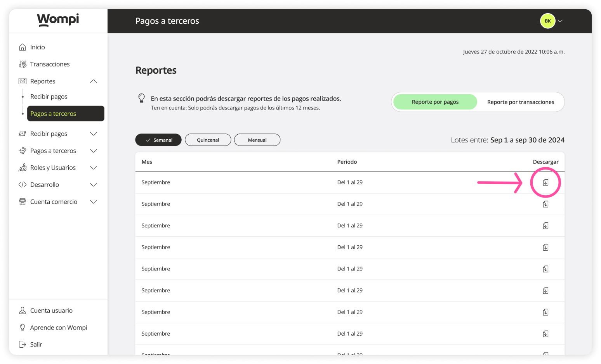The image size is (601, 364).
Task: Open Recibir pagos under Reportes
Action: pyautogui.click(x=49, y=97)
